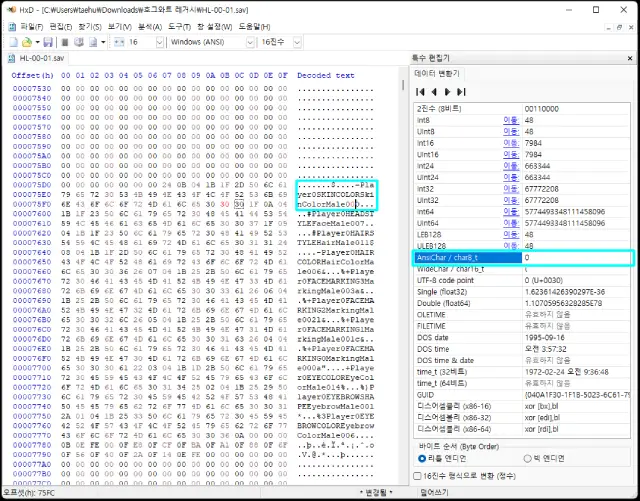Viewport: 640px width, 501px height.
Task: Select the Single (float32) row
Action: (522, 292)
